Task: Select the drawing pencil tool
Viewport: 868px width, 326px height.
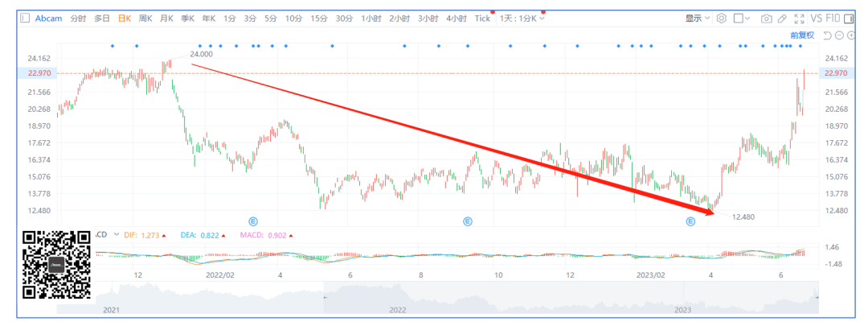Action: [782, 19]
